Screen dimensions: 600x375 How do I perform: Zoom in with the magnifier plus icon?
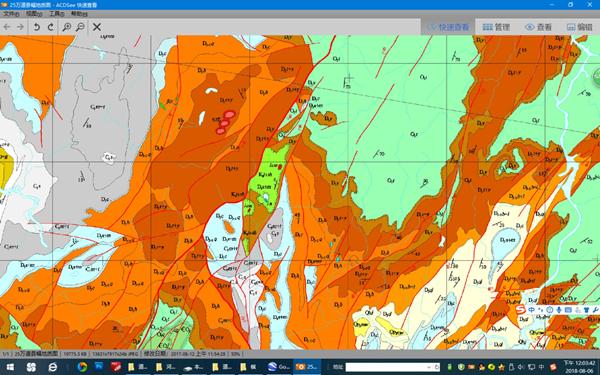point(67,27)
